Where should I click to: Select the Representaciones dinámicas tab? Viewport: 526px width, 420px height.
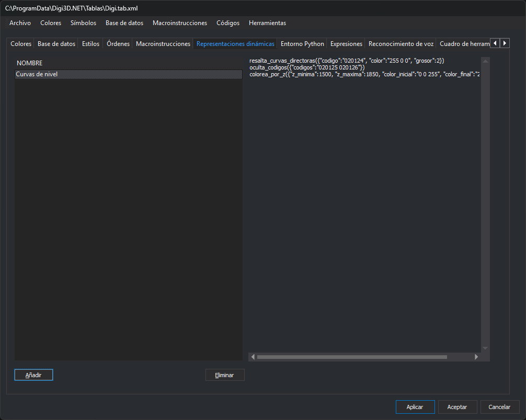coord(235,43)
